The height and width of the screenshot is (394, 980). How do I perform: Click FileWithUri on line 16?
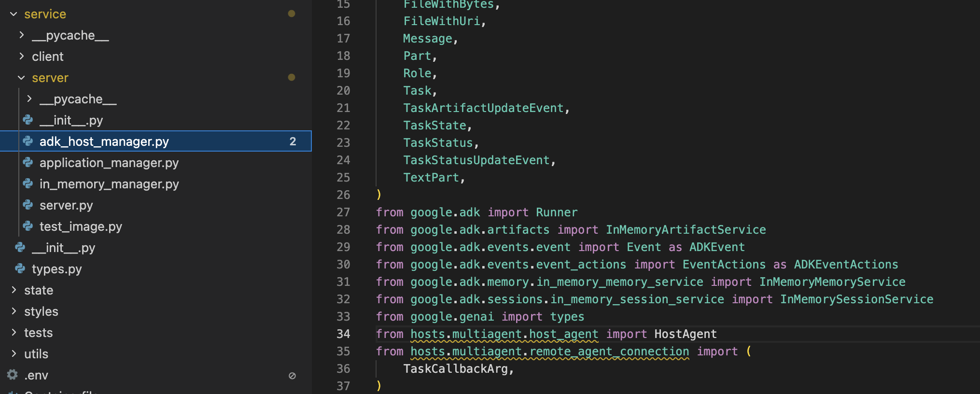[442, 21]
